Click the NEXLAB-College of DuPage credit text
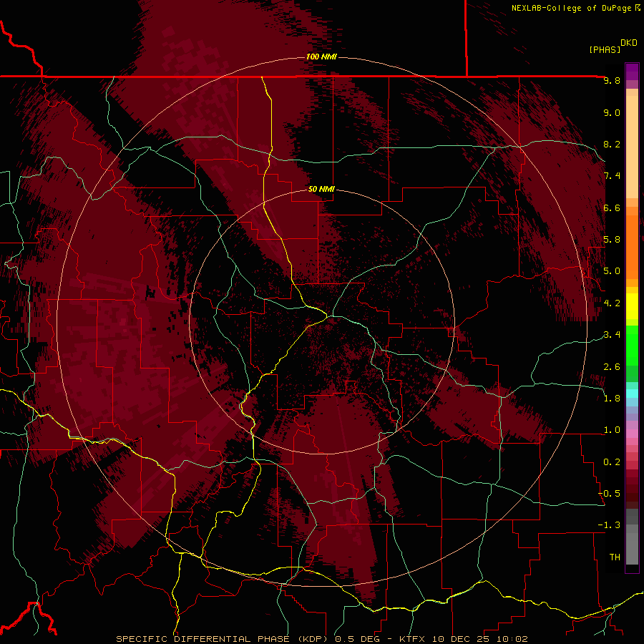 [571, 8]
